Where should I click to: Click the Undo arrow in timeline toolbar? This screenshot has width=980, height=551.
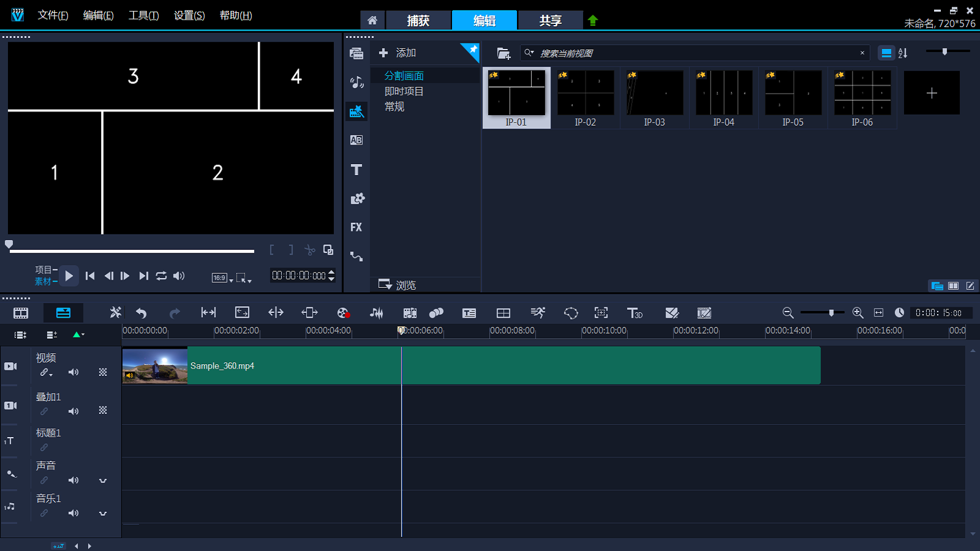(x=141, y=313)
